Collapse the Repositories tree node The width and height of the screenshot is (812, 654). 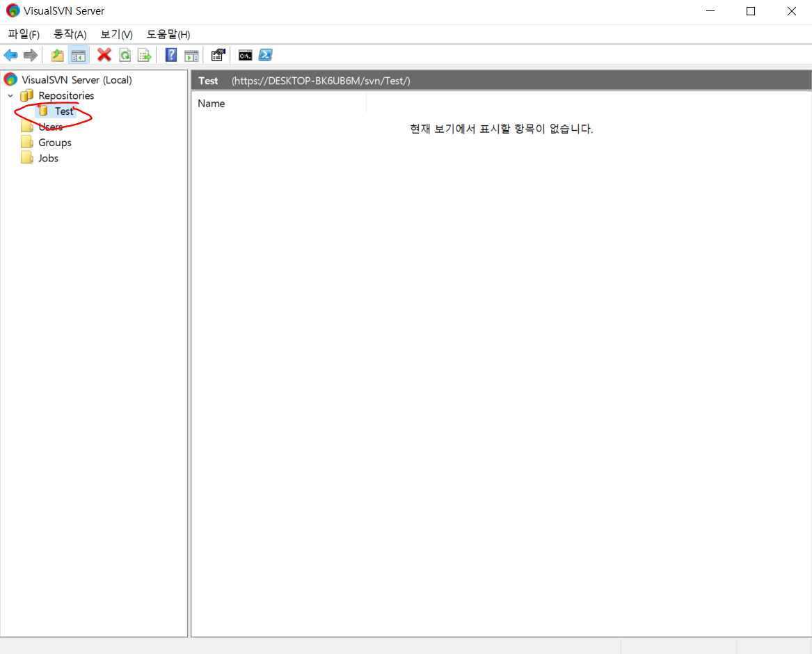(10, 96)
